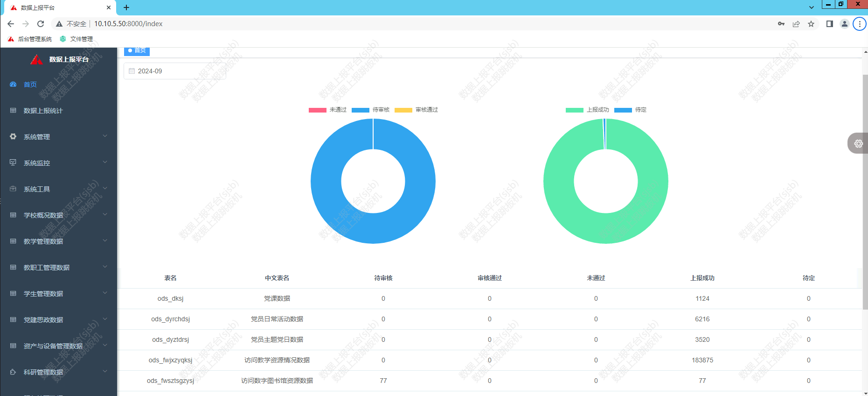Open 后台管理系统 bookmark
This screenshot has width=868, height=396.
click(30, 39)
